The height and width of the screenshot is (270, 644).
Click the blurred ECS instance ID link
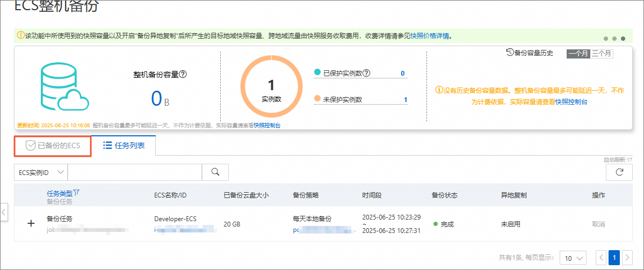(184, 231)
